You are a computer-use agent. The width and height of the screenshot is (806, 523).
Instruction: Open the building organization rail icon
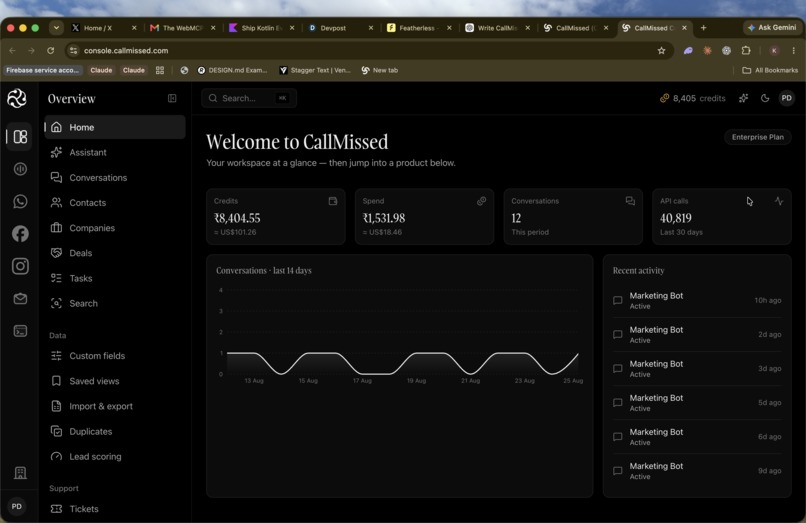pos(20,473)
